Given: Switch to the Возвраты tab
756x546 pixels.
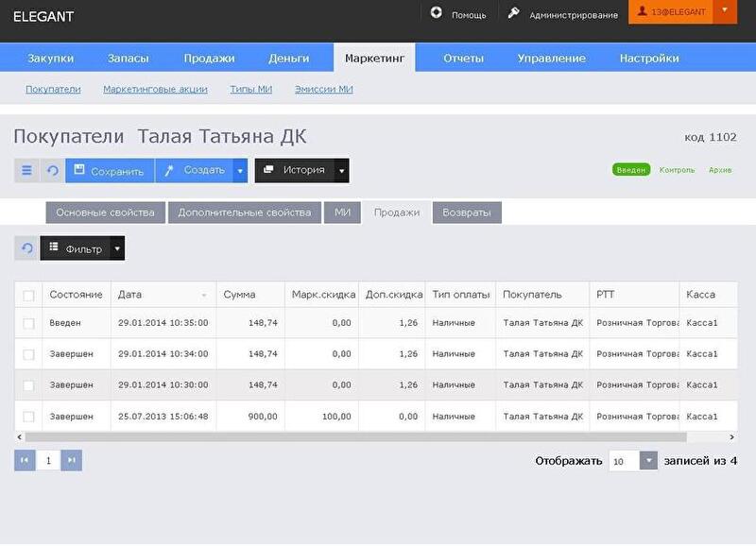Looking at the screenshot, I should tap(467, 213).
